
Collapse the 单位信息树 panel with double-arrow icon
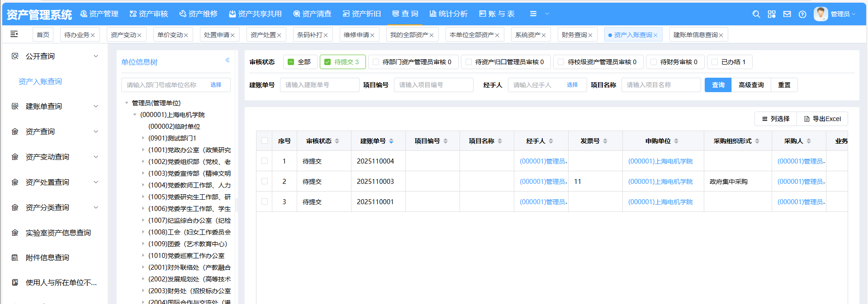[228, 60]
